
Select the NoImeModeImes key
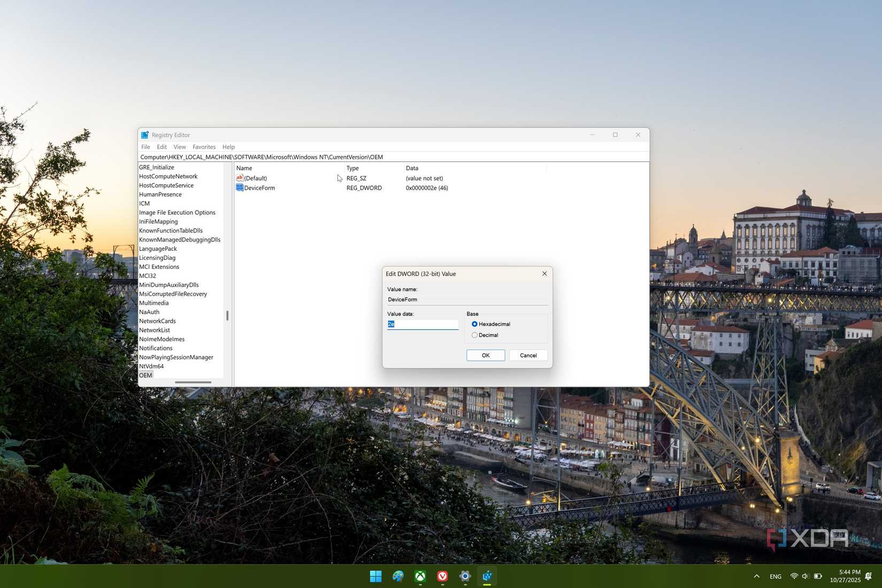click(x=162, y=339)
